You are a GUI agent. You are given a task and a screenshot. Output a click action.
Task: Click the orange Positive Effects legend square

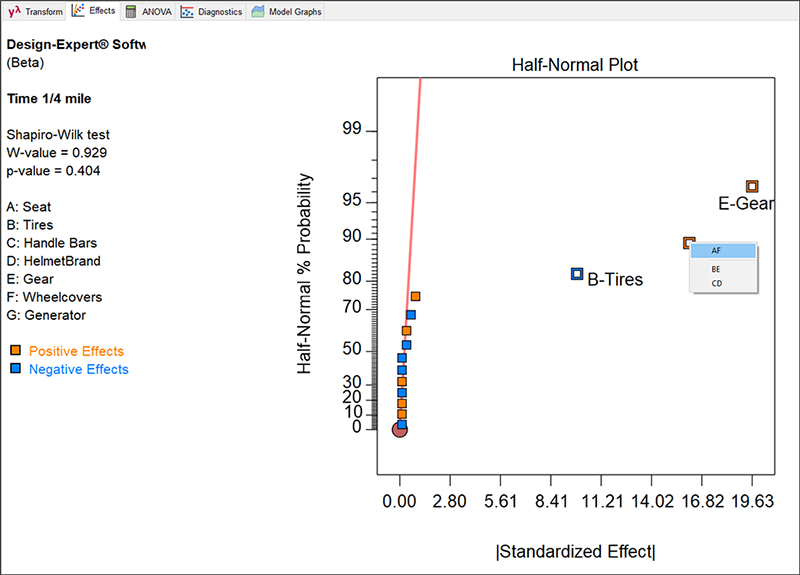click(x=15, y=351)
